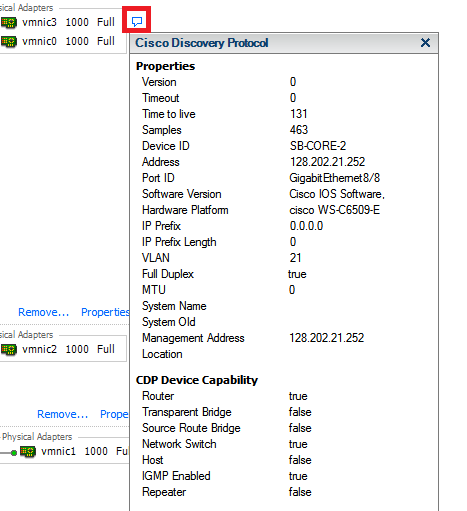Click Hardware Platform value cisco WS-C6509-E
This screenshot has height=511, width=467.
click(x=335, y=210)
